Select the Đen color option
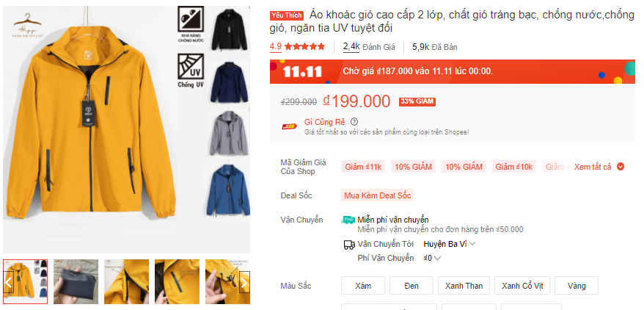This screenshot has height=310, width=644. tap(411, 286)
